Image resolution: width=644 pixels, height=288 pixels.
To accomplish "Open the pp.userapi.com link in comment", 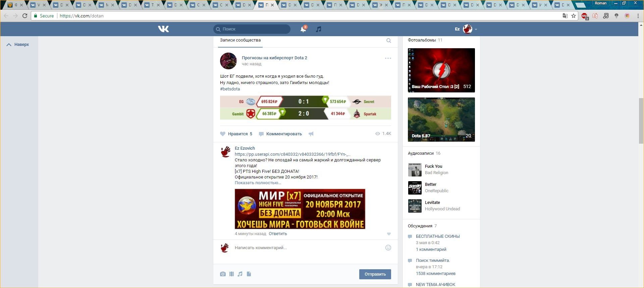I will [292, 154].
